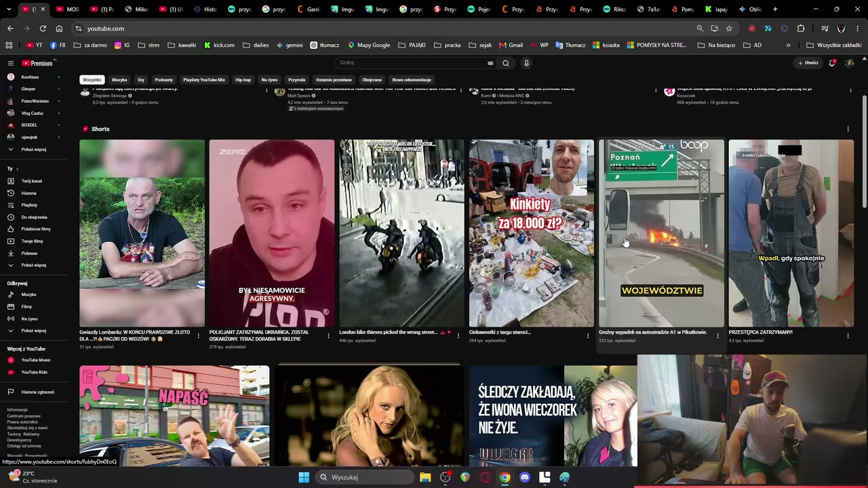Select Playlisty YouTube Mix chip
The width and height of the screenshot is (868, 488).
(204, 80)
